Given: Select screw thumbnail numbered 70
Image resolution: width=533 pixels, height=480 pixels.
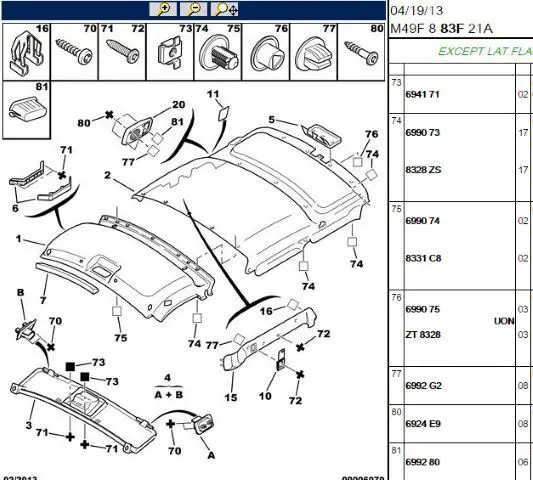Looking at the screenshot, I should point(74,52).
